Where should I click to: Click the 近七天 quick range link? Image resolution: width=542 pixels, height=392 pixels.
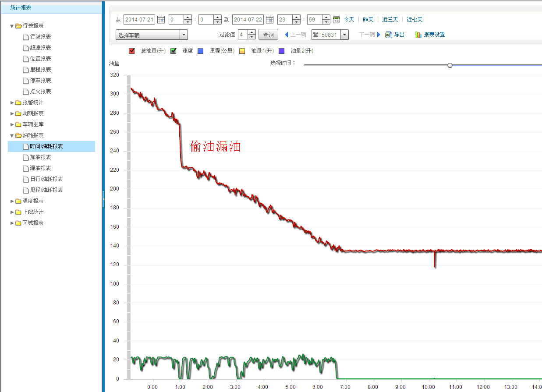(414, 20)
